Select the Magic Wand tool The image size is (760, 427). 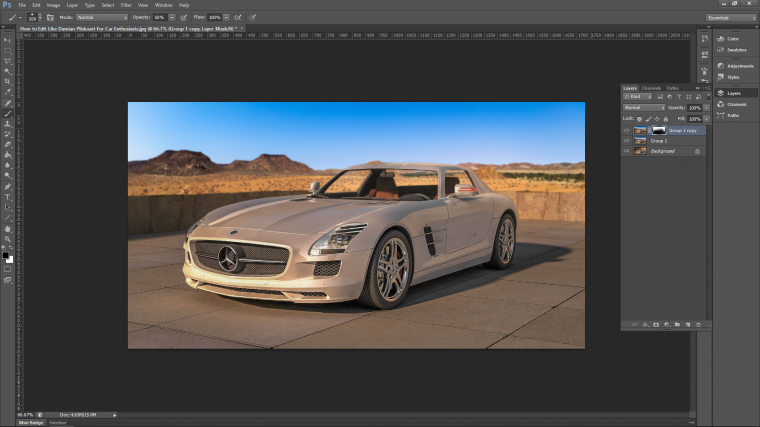point(7,72)
